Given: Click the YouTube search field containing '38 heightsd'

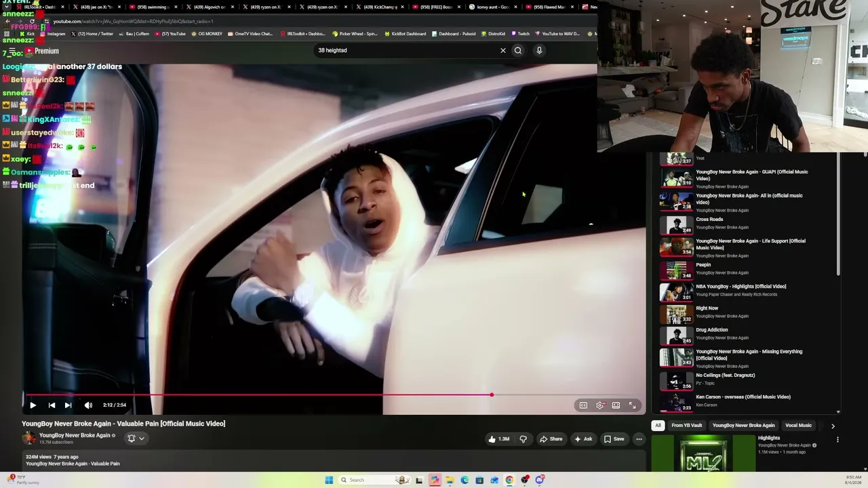Looking at the screenshot, I should (x=407, y=50).
